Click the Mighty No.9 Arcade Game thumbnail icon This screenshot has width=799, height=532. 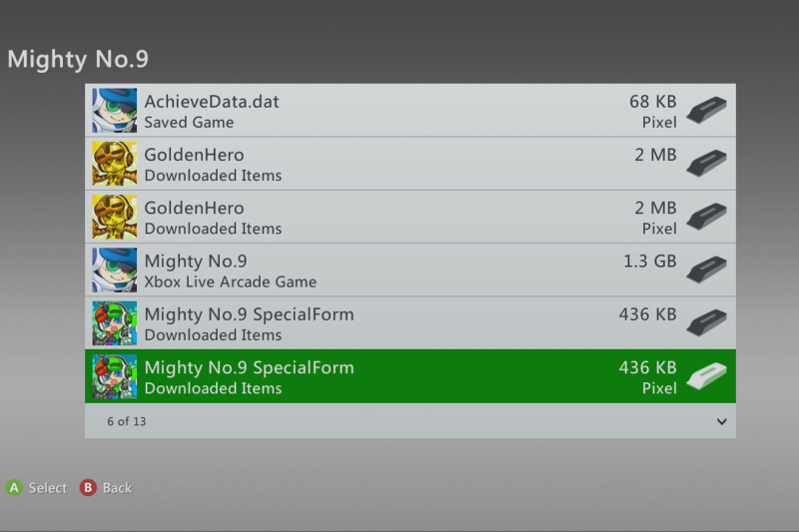pos(115,269)
